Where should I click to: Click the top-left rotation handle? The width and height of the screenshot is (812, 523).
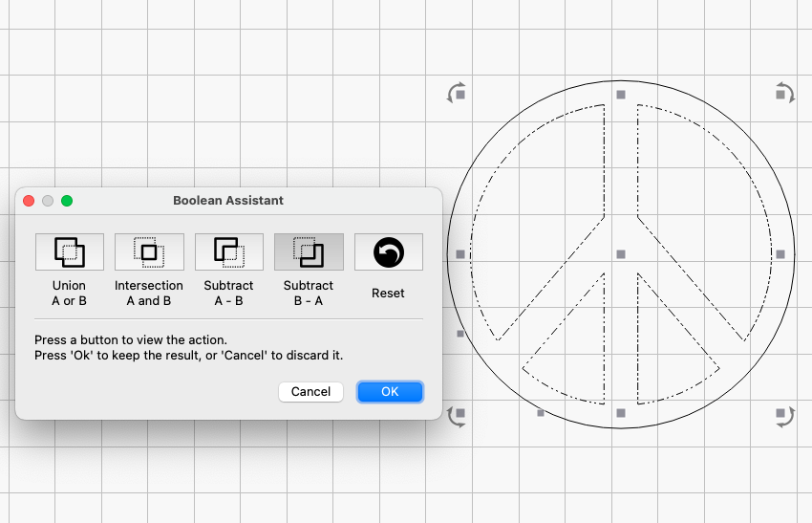click(457, 94)
